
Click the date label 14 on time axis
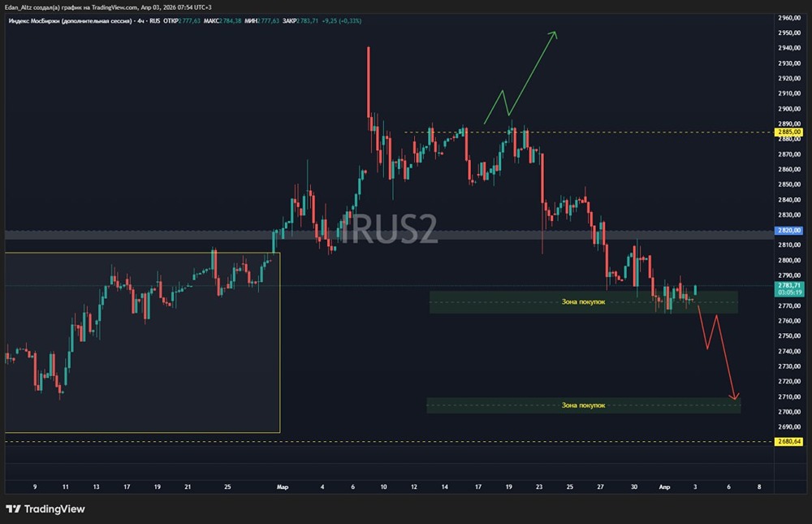point(444,487)
